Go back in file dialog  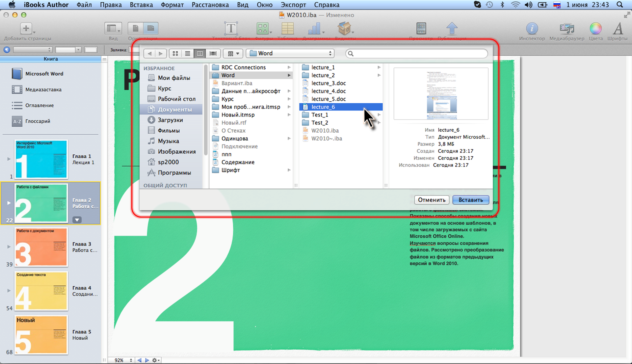click(149, 53)
